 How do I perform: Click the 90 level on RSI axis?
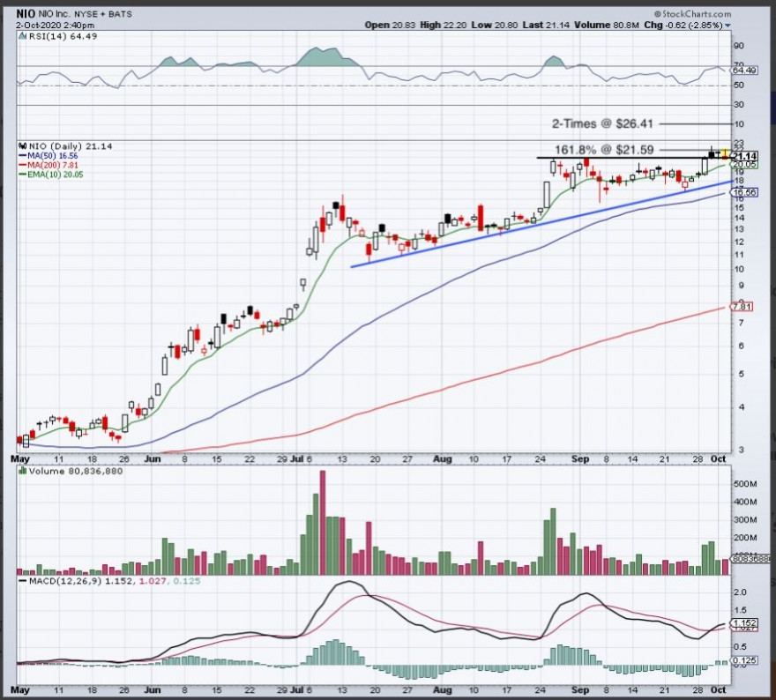739,46
